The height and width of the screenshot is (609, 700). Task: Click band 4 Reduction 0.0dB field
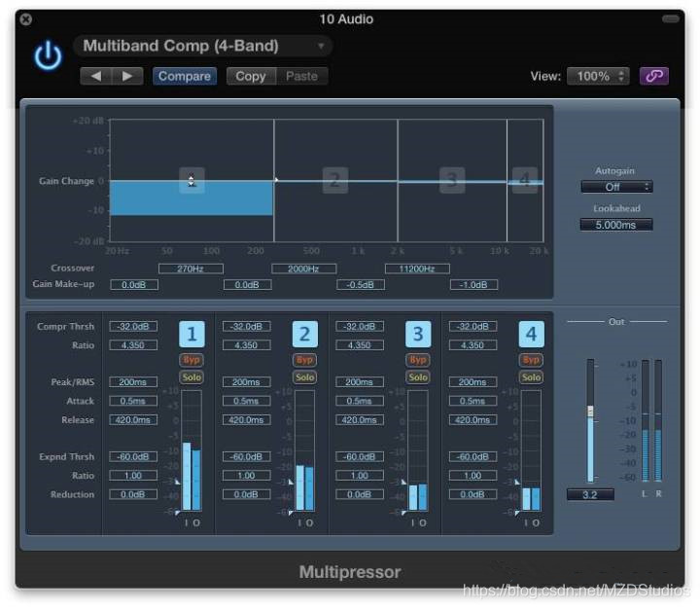472,494
